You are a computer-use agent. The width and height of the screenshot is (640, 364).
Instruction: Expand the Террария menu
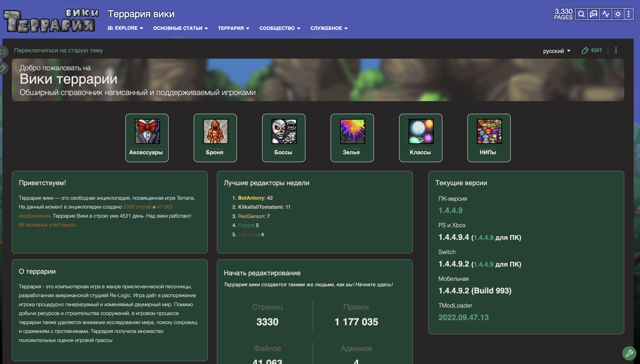pyautogui.click(x=233, y=28)
